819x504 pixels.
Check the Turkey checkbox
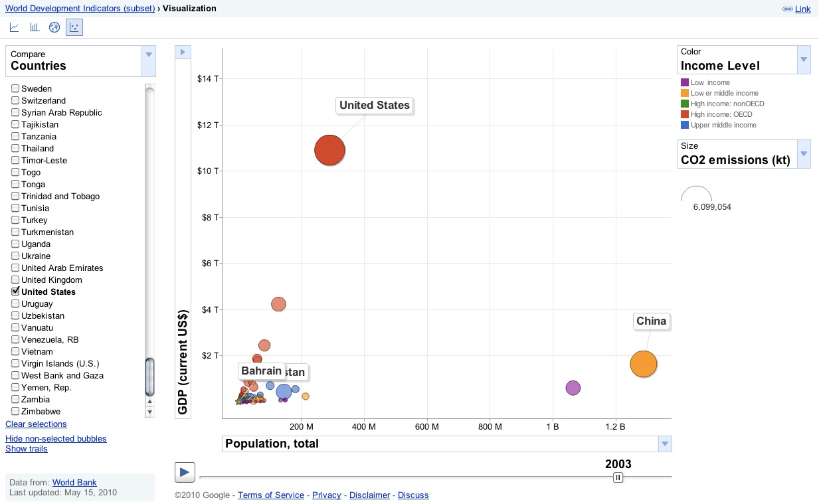15,220
